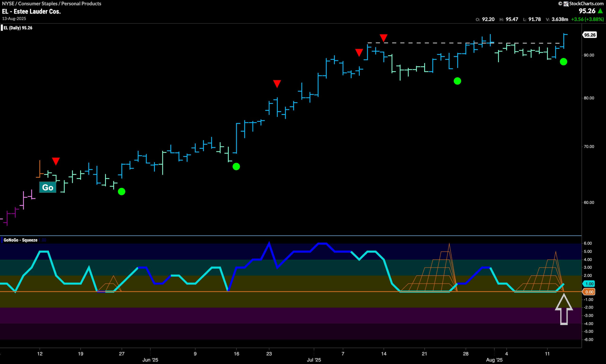Select the green dot near July 27 consolidation
Image resolution: width=606 pixels, height=364 pixels.
[457, 81]
